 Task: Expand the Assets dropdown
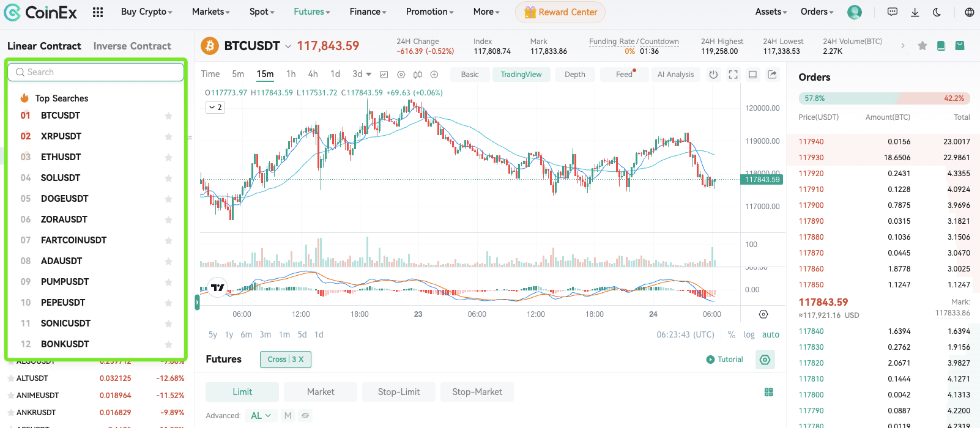[771, 12]
